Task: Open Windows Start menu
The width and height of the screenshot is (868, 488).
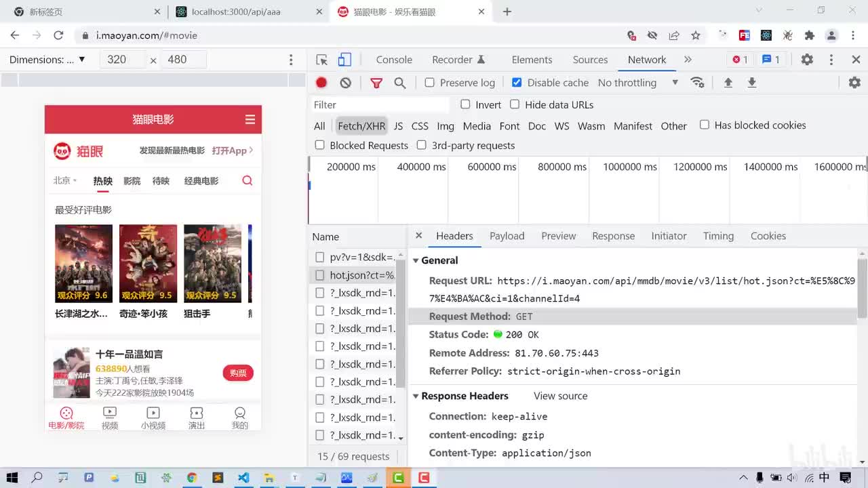Action: 12,478
